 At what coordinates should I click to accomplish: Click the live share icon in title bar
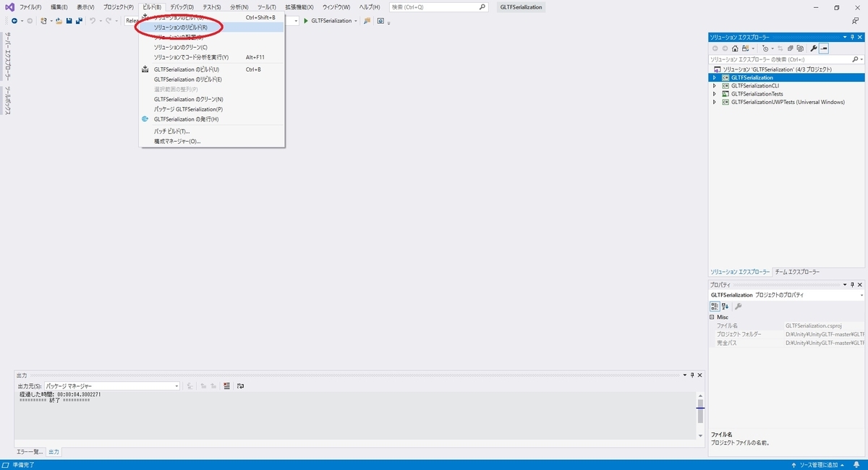tap(855, 20)
